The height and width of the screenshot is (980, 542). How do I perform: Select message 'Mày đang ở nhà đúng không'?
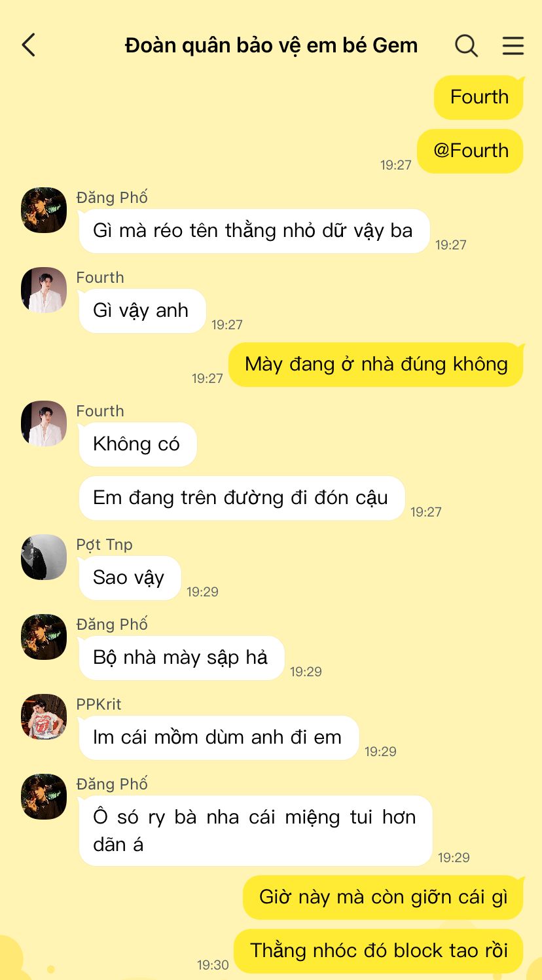pos(376,365)
